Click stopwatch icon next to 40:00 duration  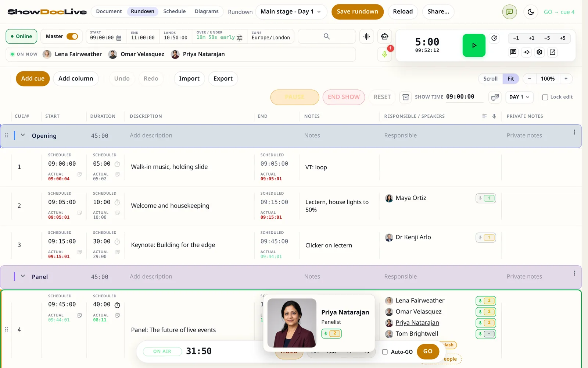117,305
